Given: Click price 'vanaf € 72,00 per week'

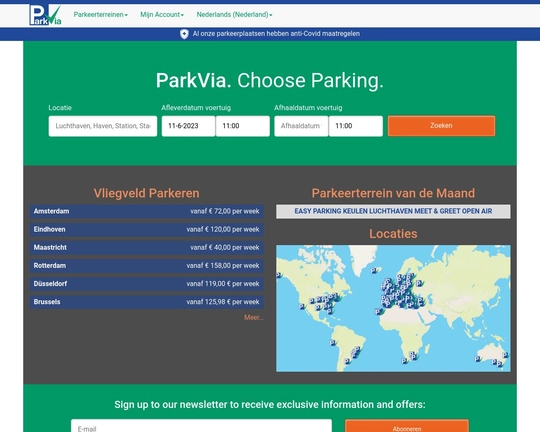Looking at the screenshot, I should tap(225, 211).
